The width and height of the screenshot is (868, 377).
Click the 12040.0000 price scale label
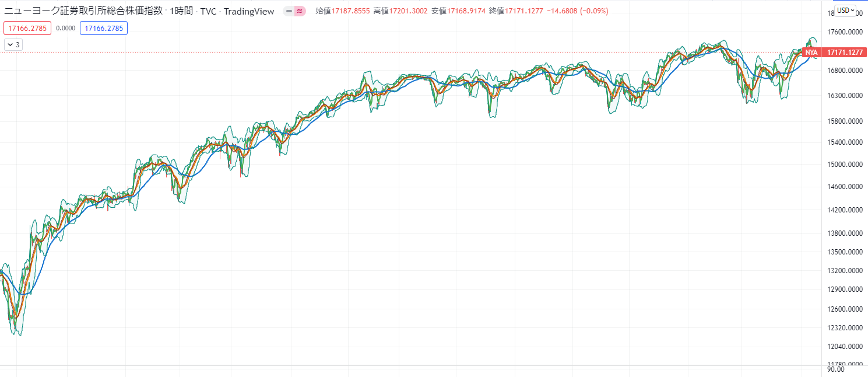(844, 347)
